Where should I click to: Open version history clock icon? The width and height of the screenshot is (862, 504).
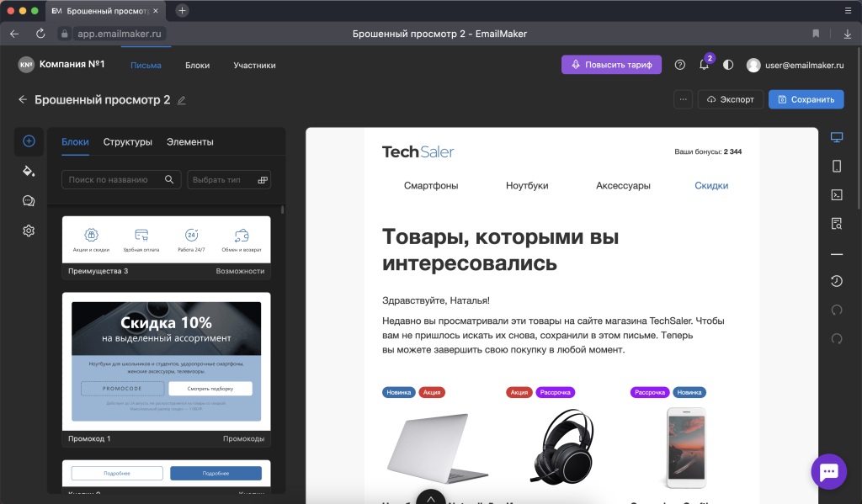(x=837, y=281)
